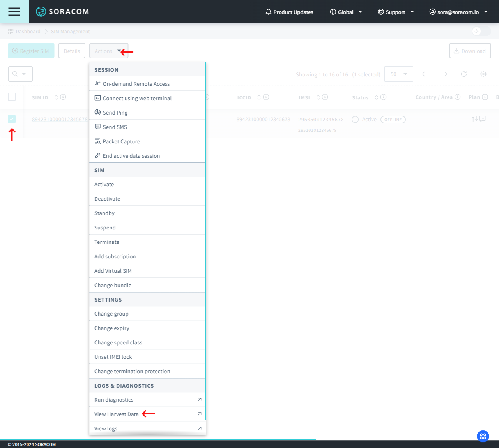Expand the sora@soracom.io account menu
Viewport: 499px width, 448px height.
coord(458,12)
